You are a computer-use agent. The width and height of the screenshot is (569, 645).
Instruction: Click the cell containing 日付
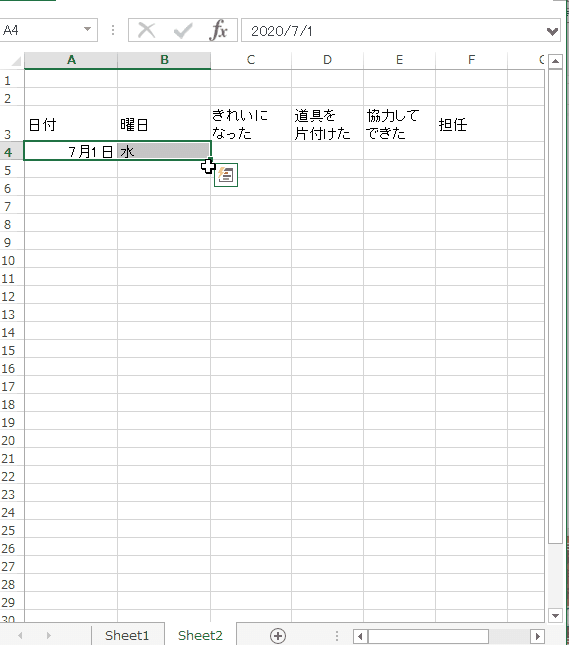point(71,124)
